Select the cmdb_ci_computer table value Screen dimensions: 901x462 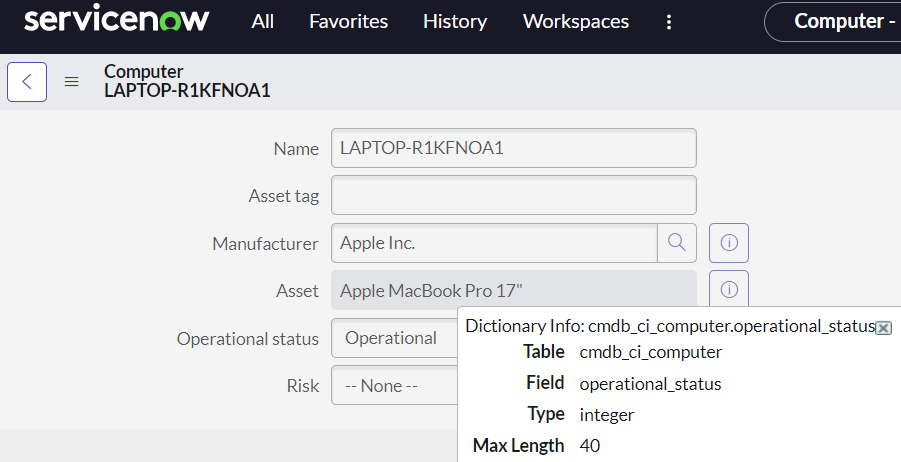pyautogui.click(x=650, y=352)
